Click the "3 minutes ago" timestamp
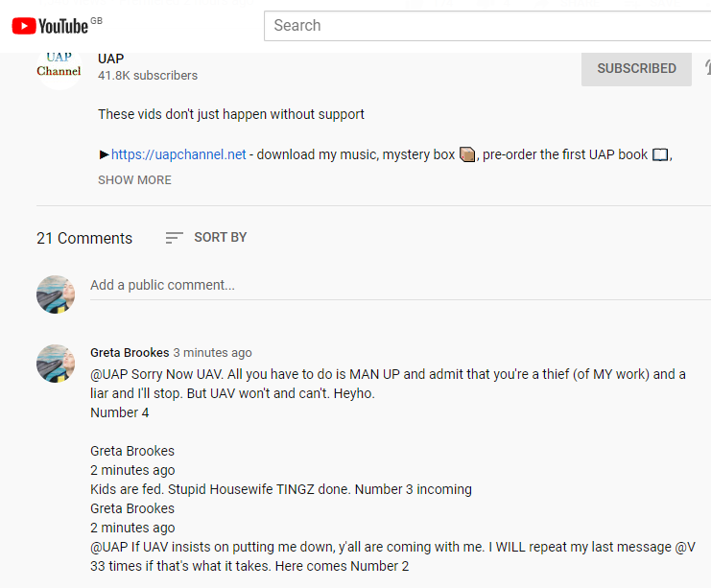The height and width of the screenshot is (588, 711). click(x=213, y=353)
